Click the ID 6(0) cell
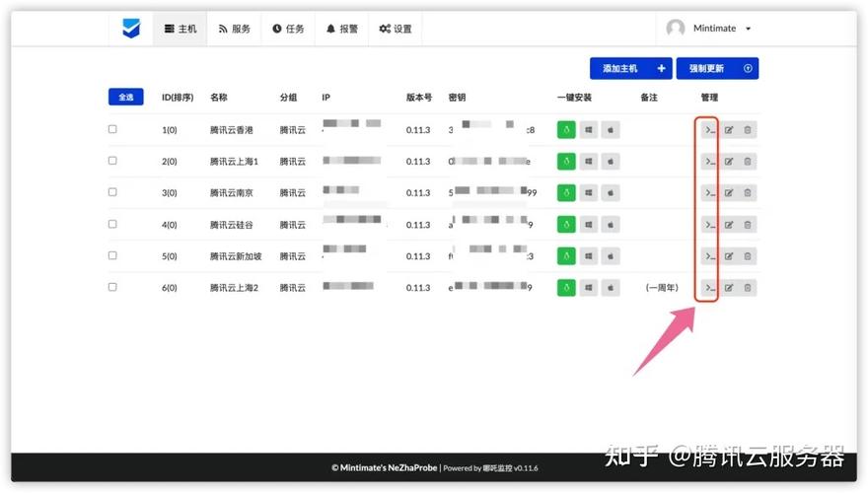The image size is (868, 493). tap(170, 288)
